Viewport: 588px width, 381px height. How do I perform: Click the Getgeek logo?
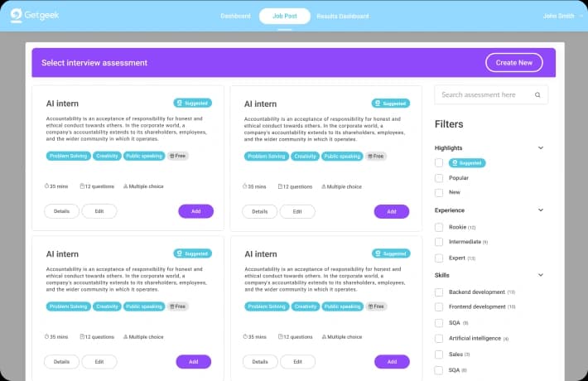click(x=35, y=16)
